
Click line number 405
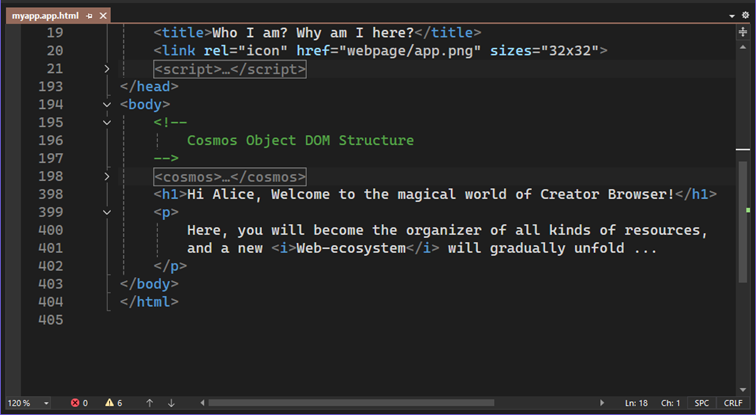pos(51,320)
